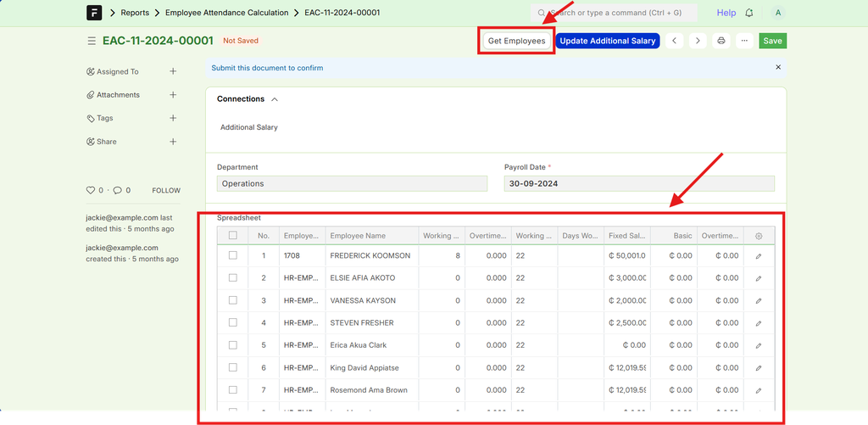The height and width of the screenshot is (425, 868).
Task: Click the Employee Name column header
Action: (x=371, y=236)
